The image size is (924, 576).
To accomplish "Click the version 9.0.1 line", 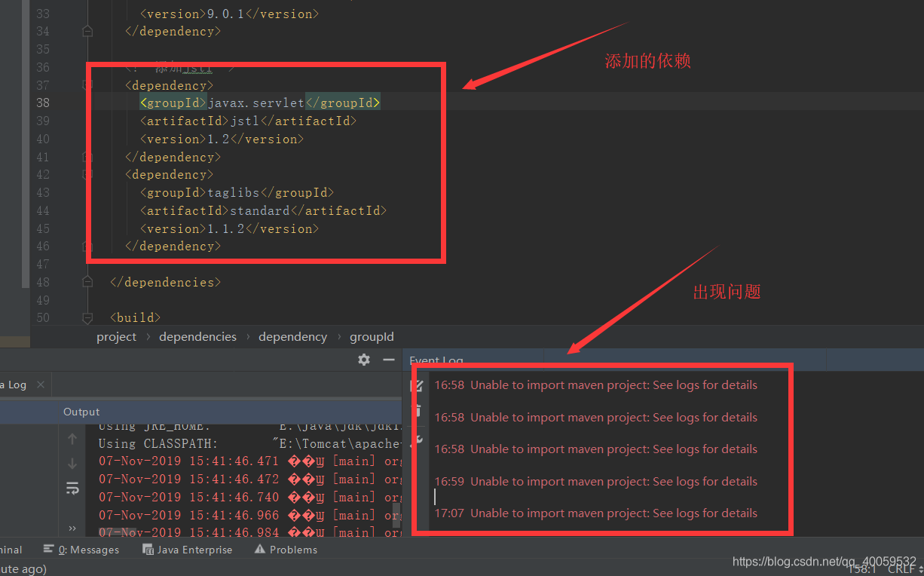I will pos(229,14).
